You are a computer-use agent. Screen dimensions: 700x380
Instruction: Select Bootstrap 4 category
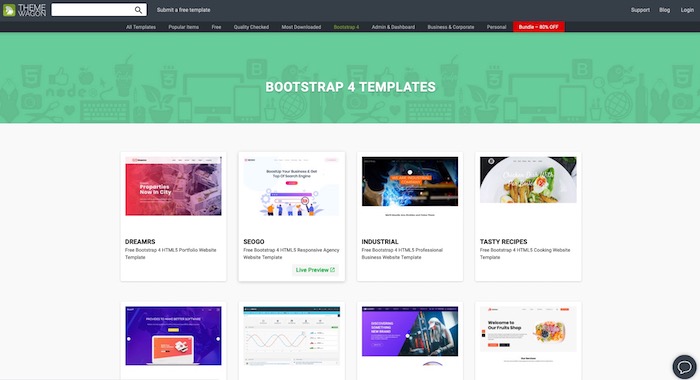coord(346,27)
